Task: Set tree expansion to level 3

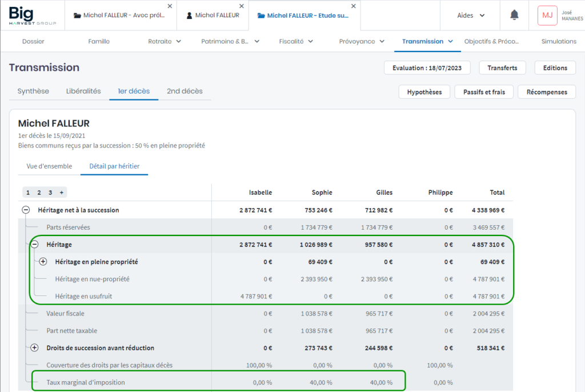Action: tap(50, 193)
